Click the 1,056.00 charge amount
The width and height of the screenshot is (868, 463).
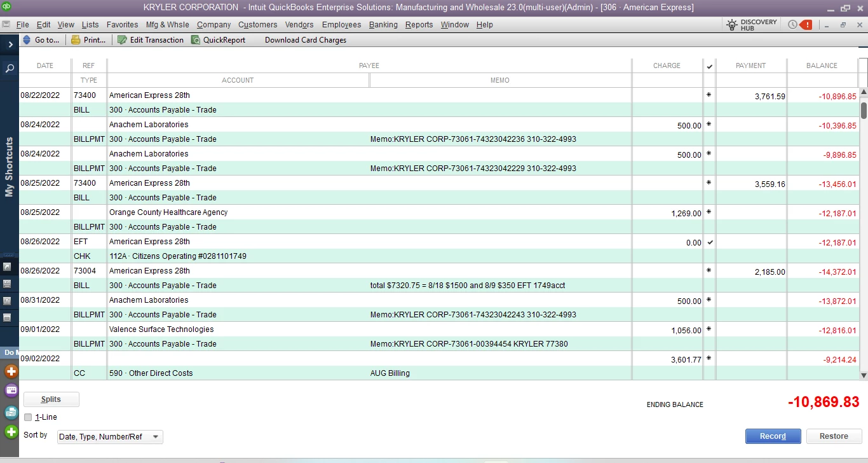click(686, 331)
